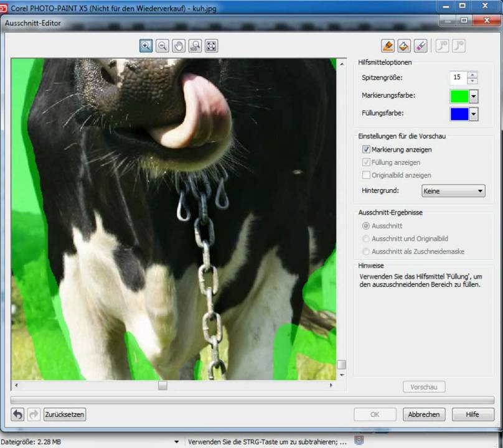The image size is (503, 448).
Task: Click the Spitzengröße value field
Action: 458,77
